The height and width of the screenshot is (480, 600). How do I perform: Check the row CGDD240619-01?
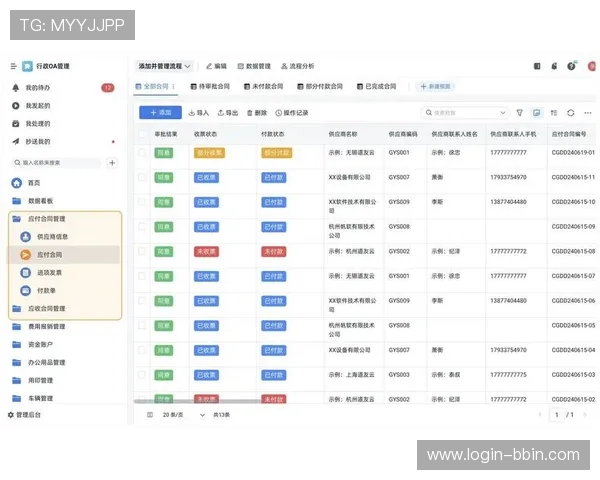point(142,152)
